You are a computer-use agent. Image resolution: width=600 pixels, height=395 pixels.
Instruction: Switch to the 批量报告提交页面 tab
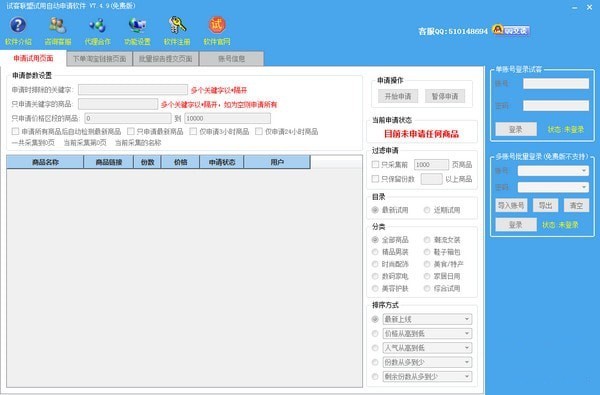166,59
